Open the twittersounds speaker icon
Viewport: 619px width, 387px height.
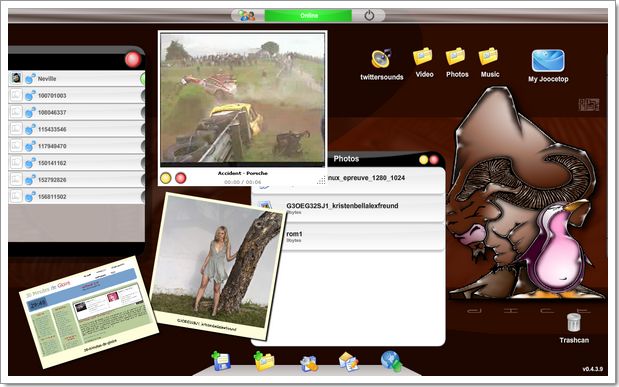(x=381, y=58)
